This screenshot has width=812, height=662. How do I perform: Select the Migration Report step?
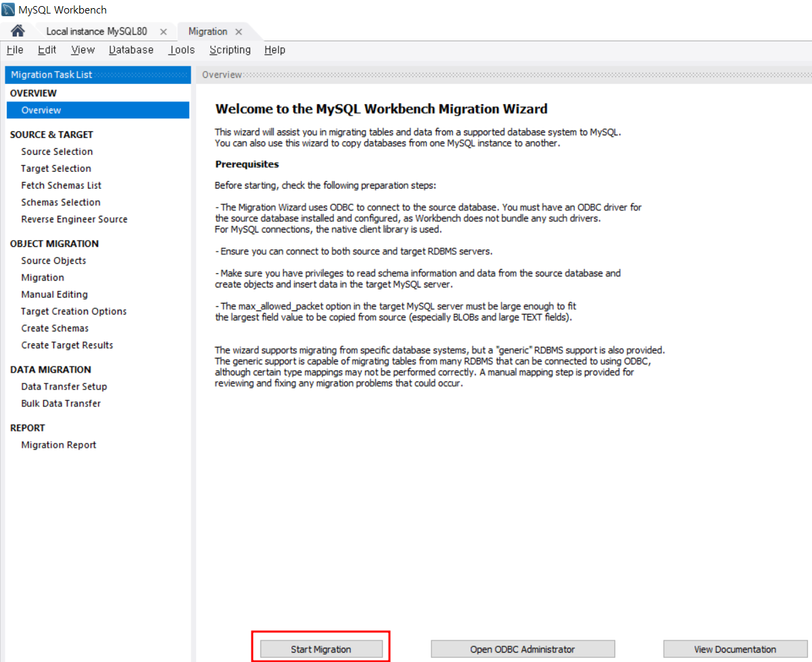coord(59,444)
